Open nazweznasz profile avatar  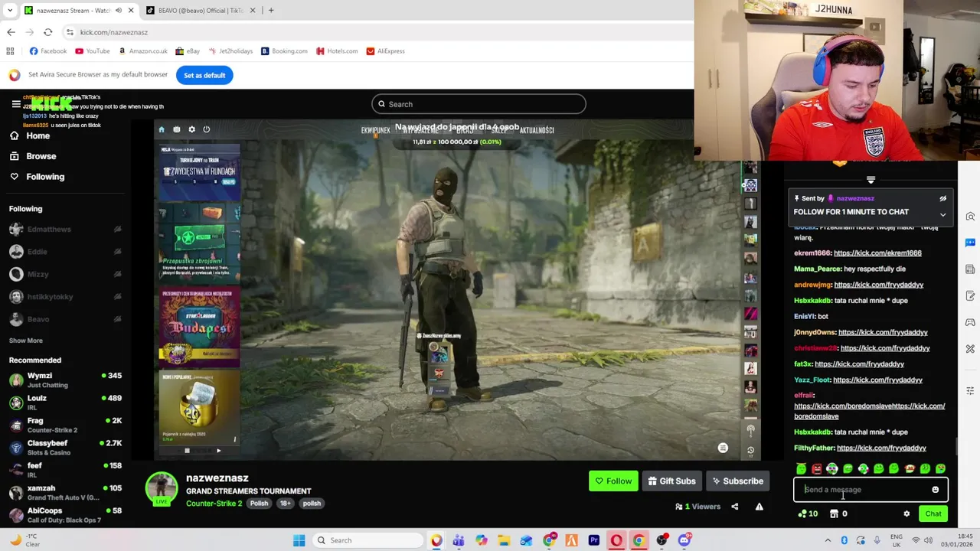162,489
